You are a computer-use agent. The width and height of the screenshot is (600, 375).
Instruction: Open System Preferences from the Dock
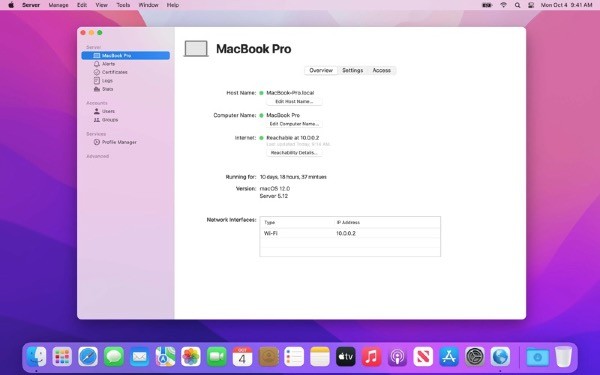pyautogui.click(x=474, y=357)
